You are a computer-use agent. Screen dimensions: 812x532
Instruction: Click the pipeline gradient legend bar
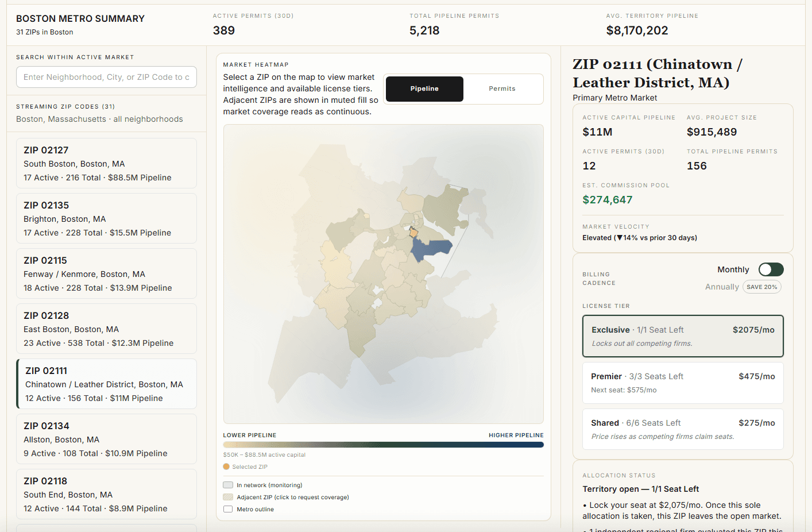pyautogui.click(x=383, y=445)
